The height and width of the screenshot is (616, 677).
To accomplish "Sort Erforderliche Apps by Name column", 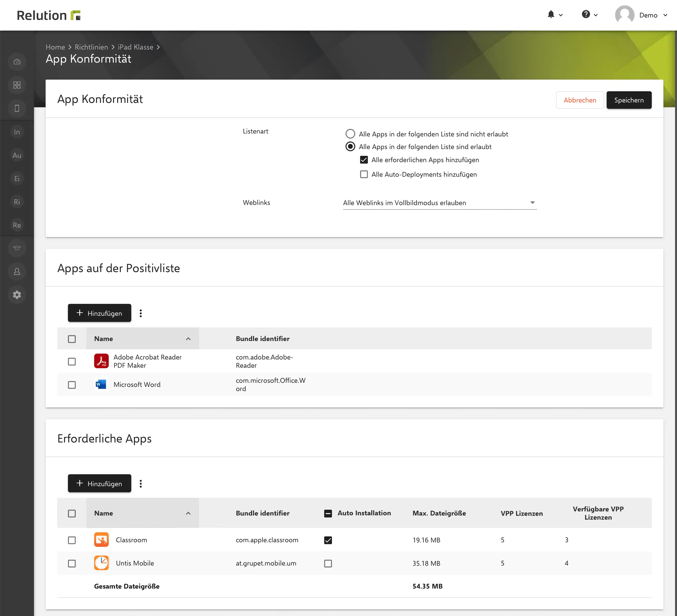I will pos(142,513).
